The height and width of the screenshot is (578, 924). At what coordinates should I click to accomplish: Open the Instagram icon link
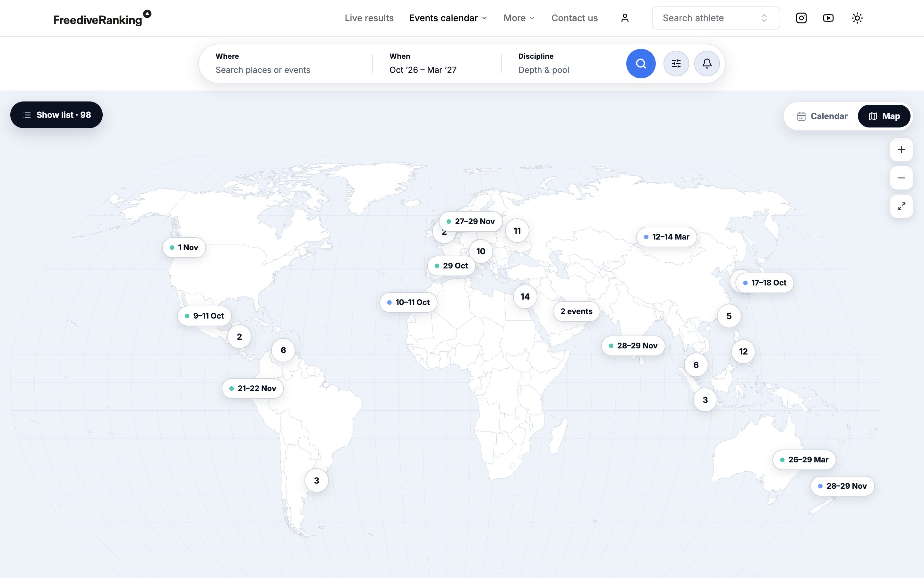pos(801,18)
